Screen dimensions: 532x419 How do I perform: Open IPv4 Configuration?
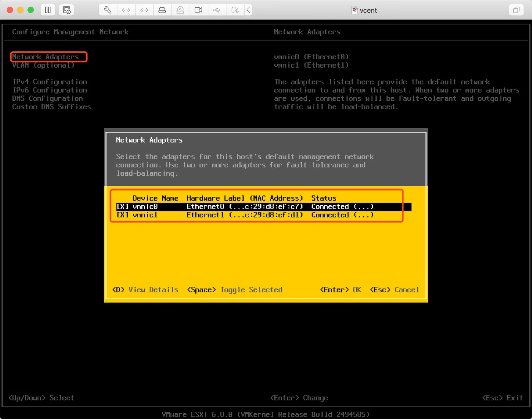click(50, 82)
